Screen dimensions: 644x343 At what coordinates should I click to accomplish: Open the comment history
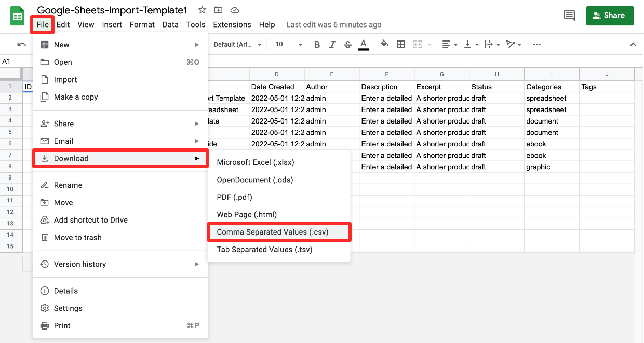click(x=569, y=16)
